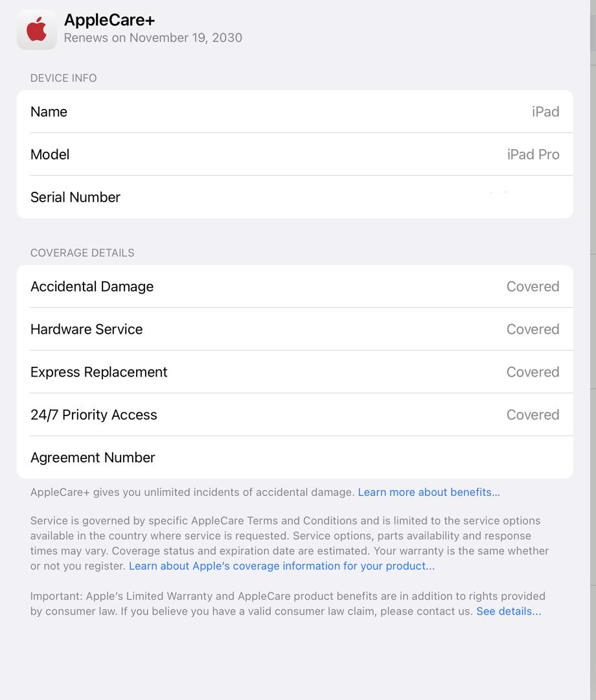596x700 pixels.
Task: Select the Serial Number row
Action: point(295,197)
